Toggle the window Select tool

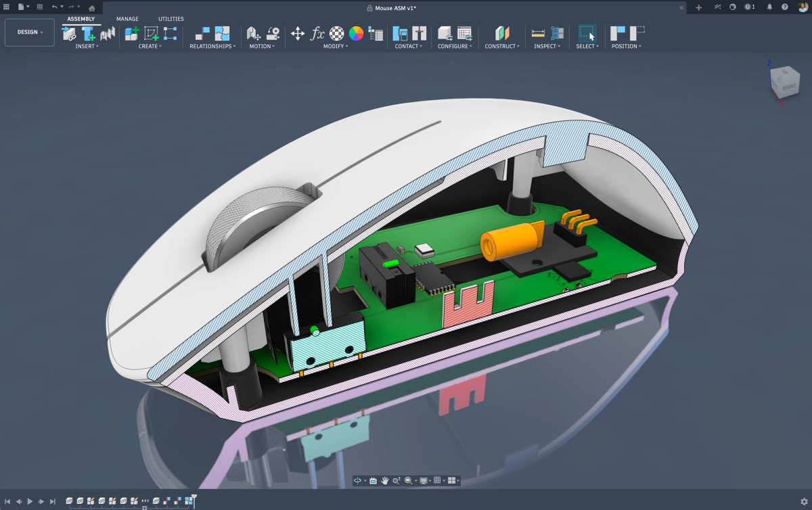587,33
